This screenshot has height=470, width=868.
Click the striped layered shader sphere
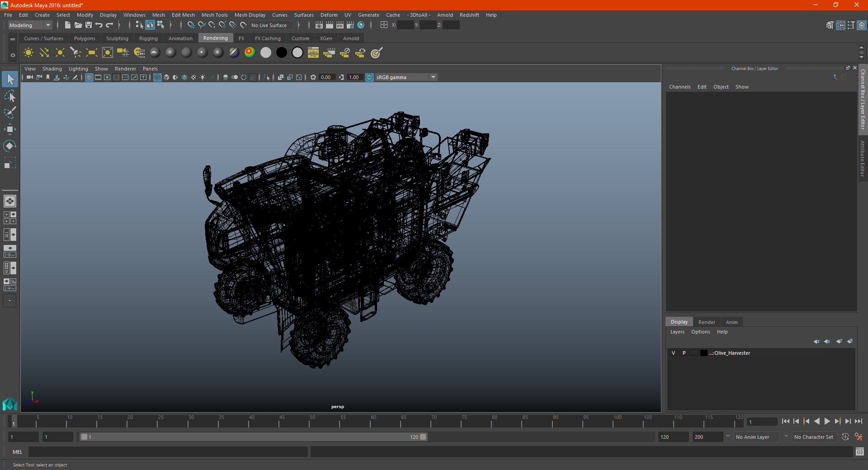(234, 52)
